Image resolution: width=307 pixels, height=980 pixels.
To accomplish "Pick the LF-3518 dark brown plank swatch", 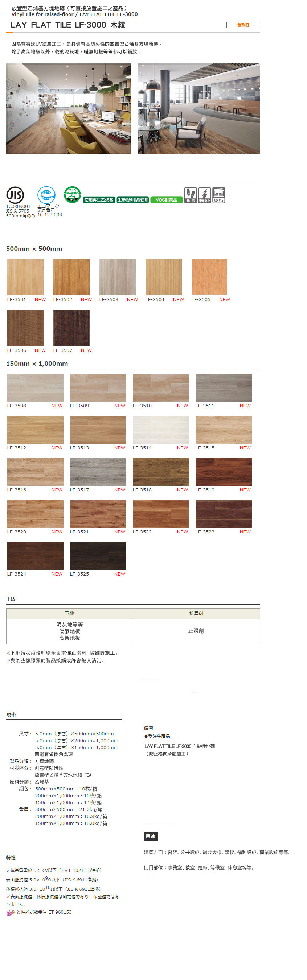I will [x=161, y=472].
